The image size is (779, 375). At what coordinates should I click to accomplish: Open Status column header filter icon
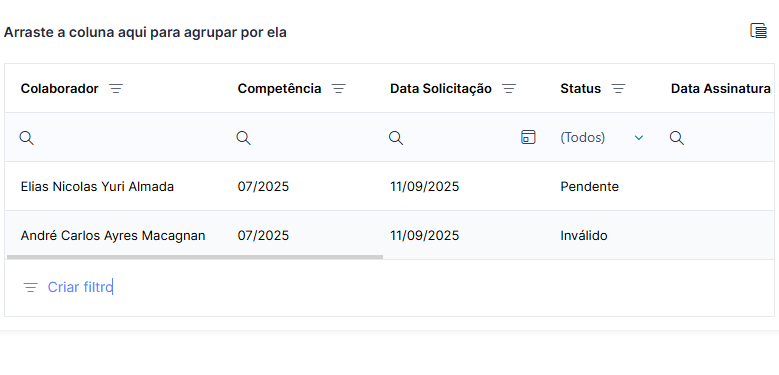pos(619,89)
